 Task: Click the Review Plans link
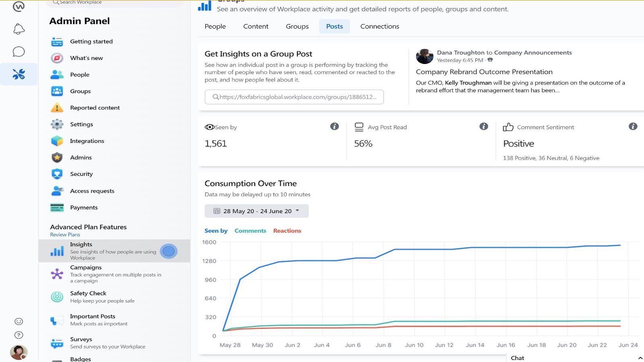click(x=65, y=234)
